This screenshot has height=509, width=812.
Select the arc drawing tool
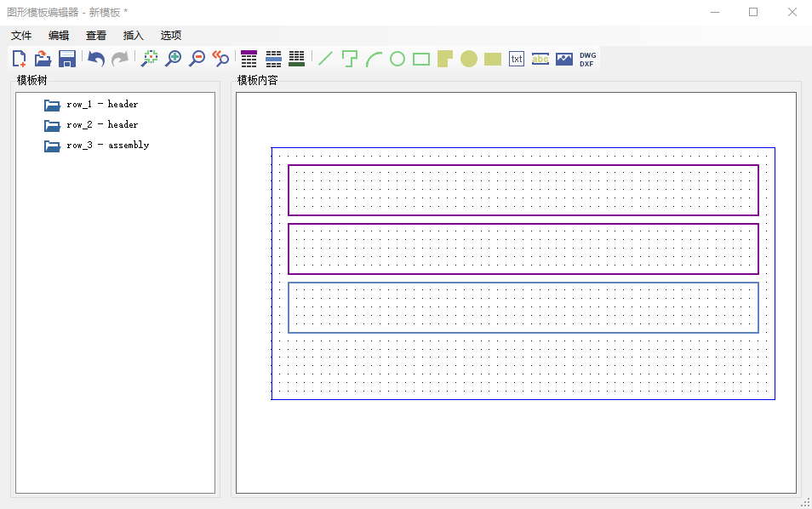pos(374,59)
